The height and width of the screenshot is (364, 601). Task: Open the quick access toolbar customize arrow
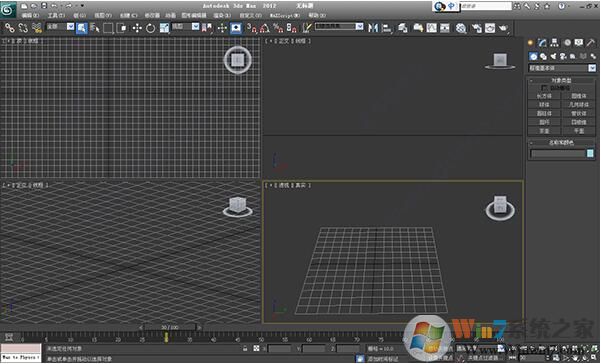[x=82, y=6]
